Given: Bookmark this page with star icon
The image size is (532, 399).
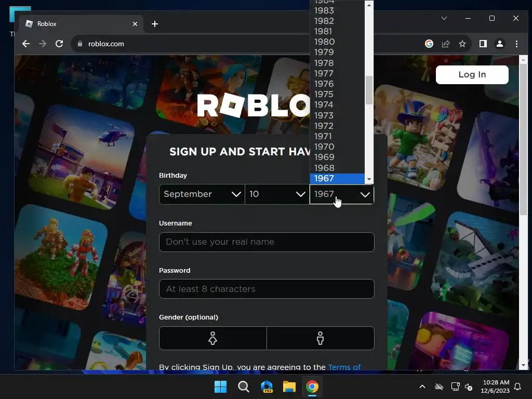Looking at the screenshot, I should coord(462,44).
